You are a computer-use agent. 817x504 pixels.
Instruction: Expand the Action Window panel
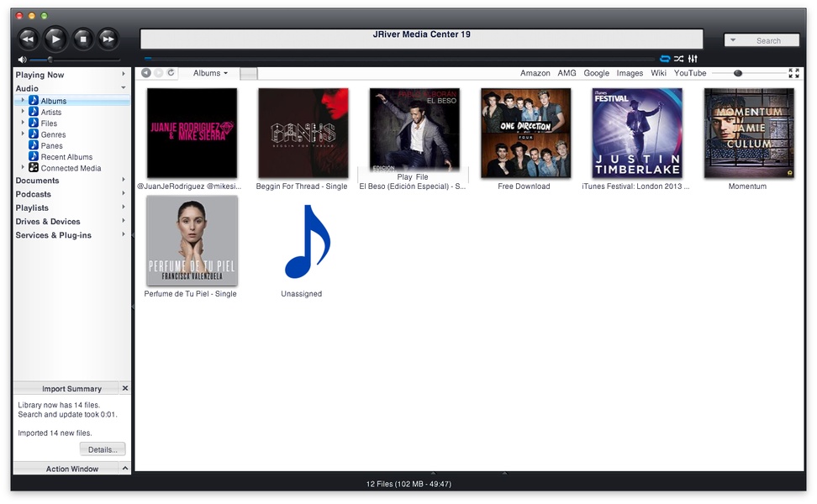coord(125,469)
